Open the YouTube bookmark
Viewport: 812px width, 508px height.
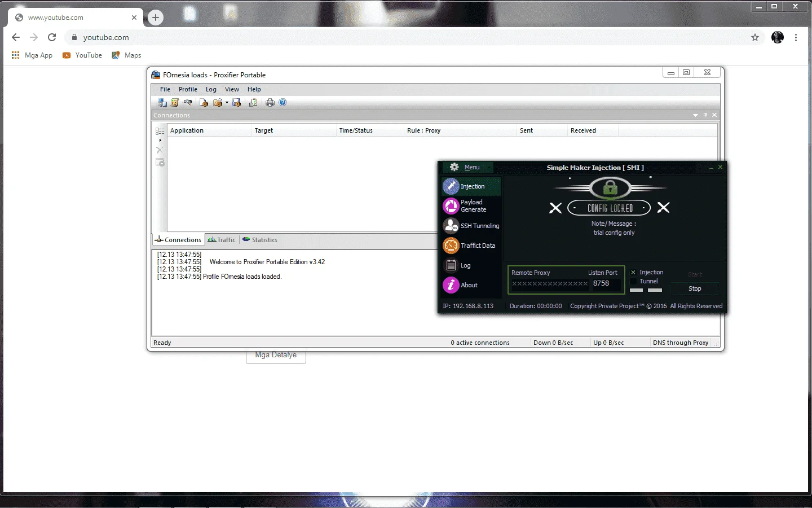pyautogui.click(x=82, y=55)
